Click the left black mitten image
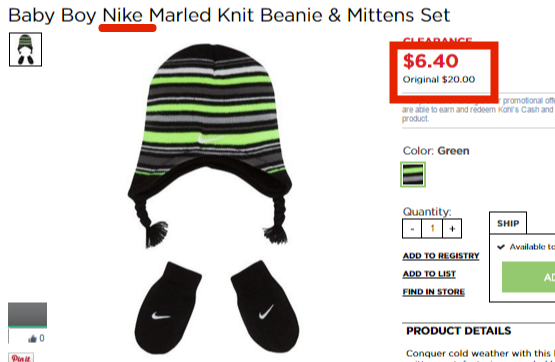 tap(167, 308)
